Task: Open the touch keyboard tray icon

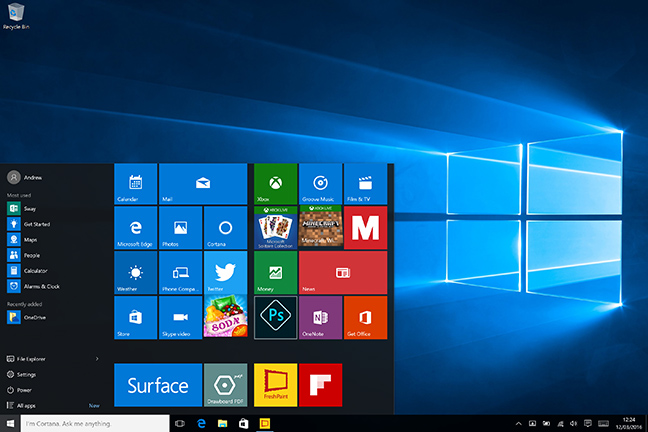Action: tap(603, 423)
